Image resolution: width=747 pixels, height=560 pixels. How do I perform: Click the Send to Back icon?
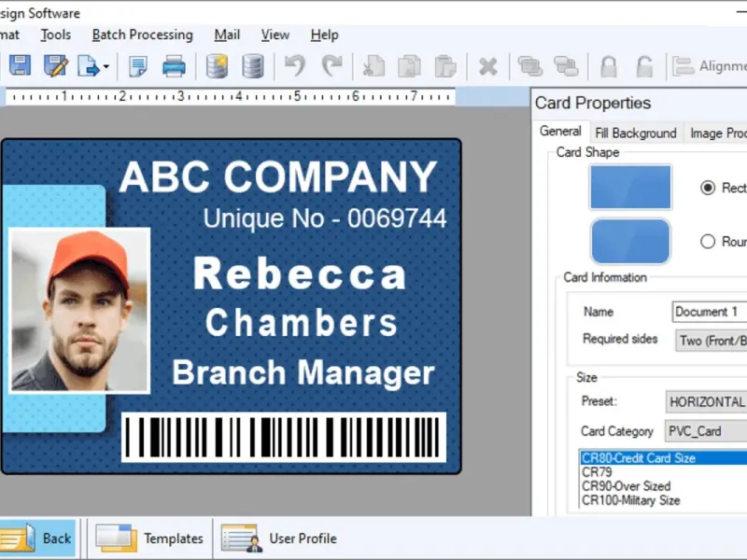pyautogui.click(x=566, y=66)
